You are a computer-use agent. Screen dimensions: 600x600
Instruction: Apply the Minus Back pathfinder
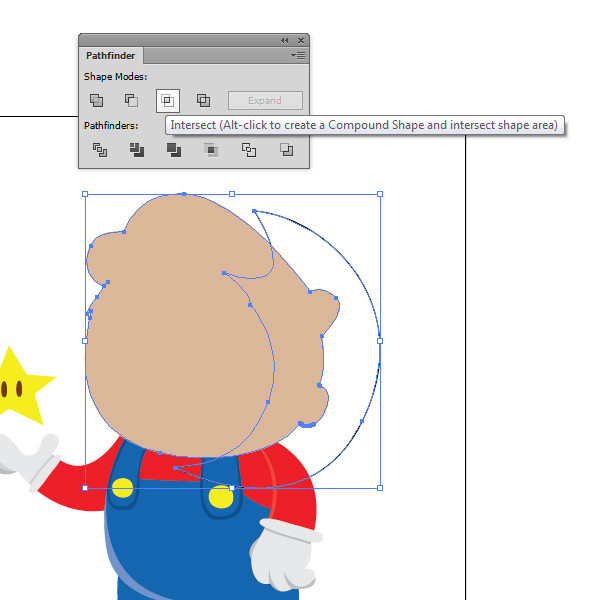(286, 150)
